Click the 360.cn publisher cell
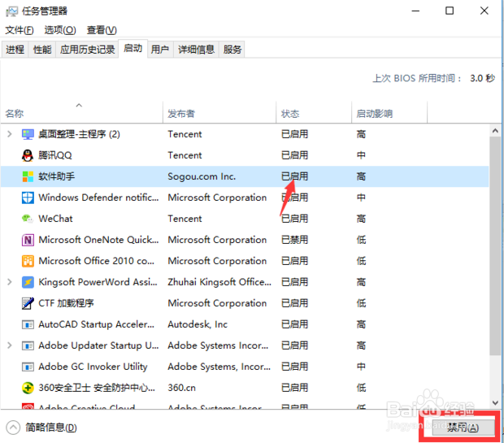This screenshot has width=504, height=443. tap(181, 388)
